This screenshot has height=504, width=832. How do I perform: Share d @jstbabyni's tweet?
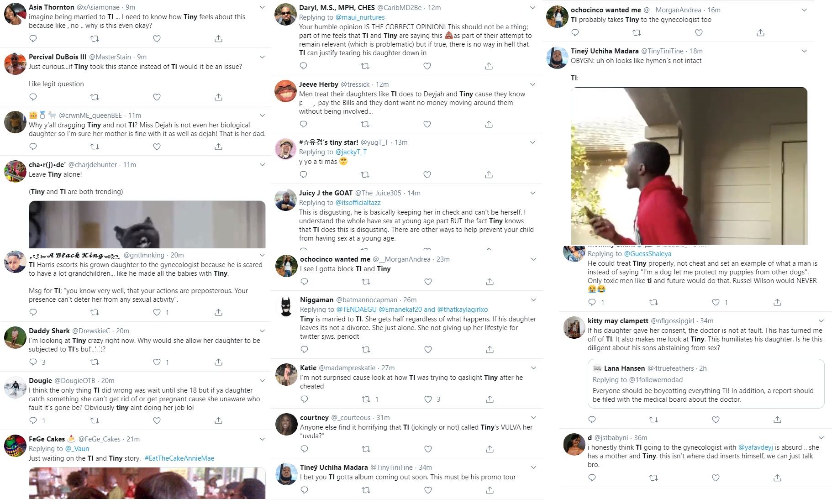(x=777, y=478)
